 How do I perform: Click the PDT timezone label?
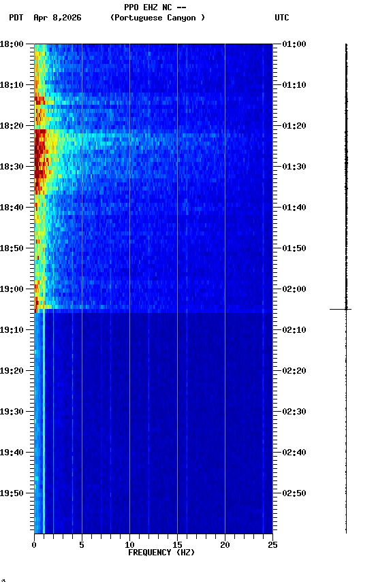16,18
